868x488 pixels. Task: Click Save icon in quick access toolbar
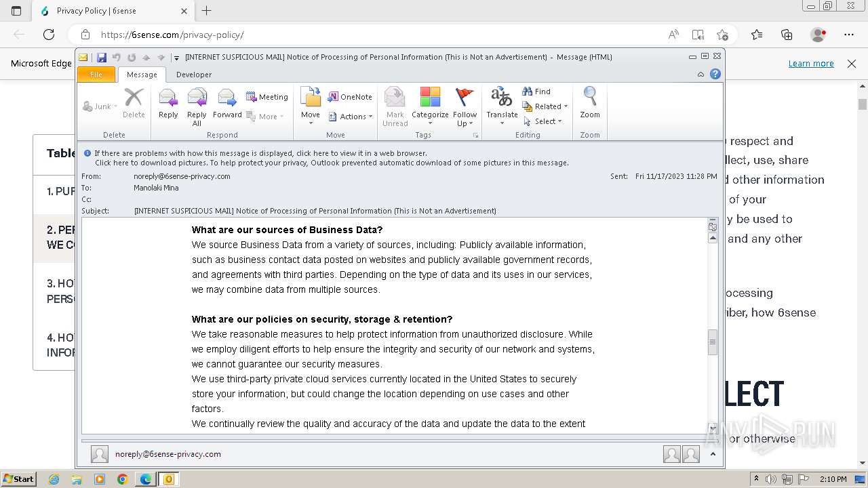[102, 58]
